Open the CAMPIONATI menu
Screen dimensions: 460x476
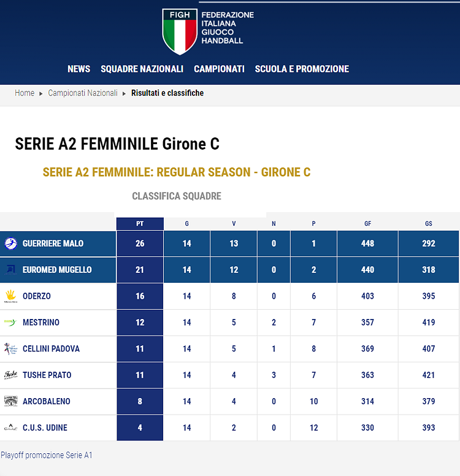click(x=219, y=69)
